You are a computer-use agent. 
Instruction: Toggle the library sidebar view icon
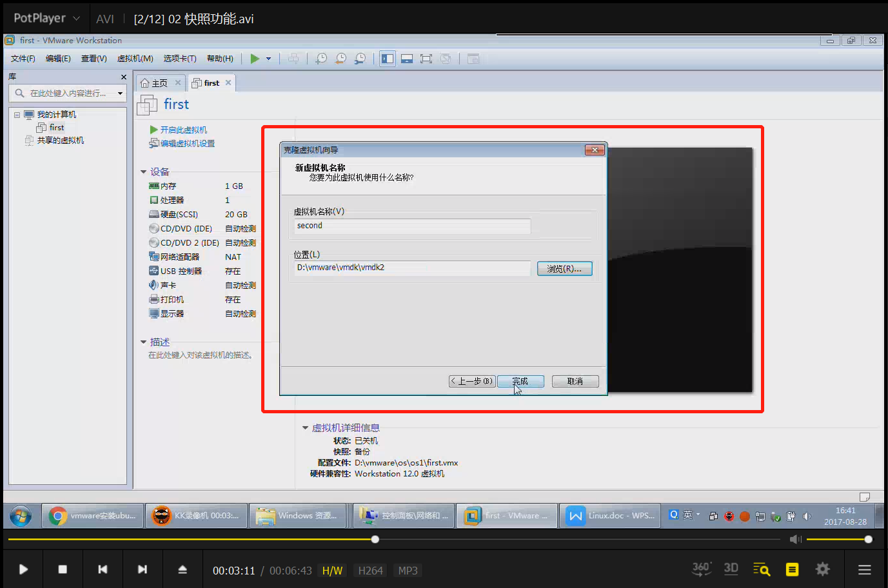click(388, 59)
